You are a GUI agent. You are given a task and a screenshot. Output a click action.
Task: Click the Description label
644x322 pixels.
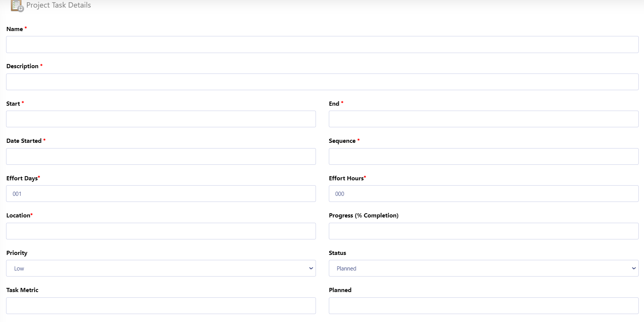(x=22, y=66)
